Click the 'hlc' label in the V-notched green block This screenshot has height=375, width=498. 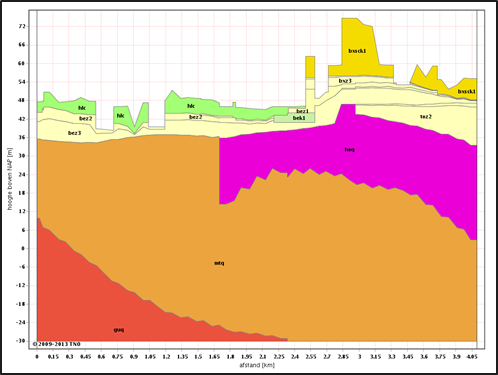coord(120,116)
